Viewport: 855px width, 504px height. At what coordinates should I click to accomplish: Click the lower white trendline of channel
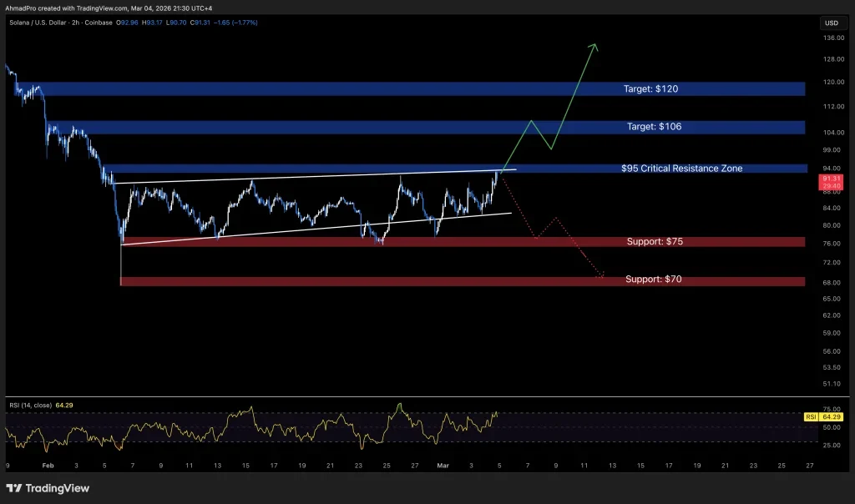(x=316, y=229)
